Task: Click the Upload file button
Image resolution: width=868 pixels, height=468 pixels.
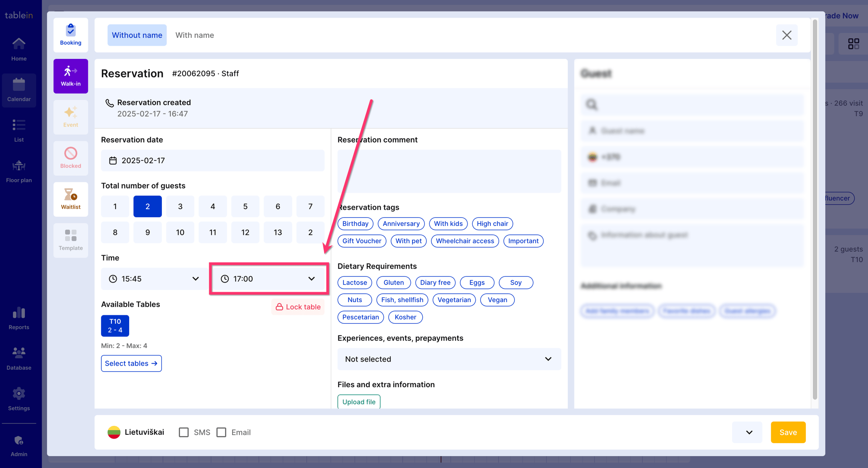Action: (x=359, y=402)
